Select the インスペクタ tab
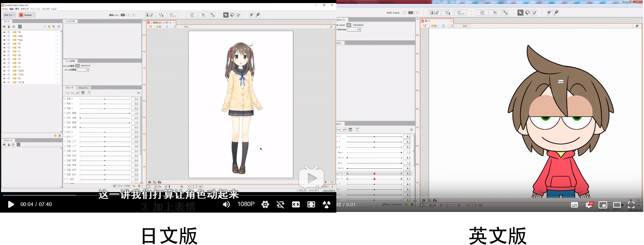This screenshot has width=644, height=245. click(x=70, y=21)
